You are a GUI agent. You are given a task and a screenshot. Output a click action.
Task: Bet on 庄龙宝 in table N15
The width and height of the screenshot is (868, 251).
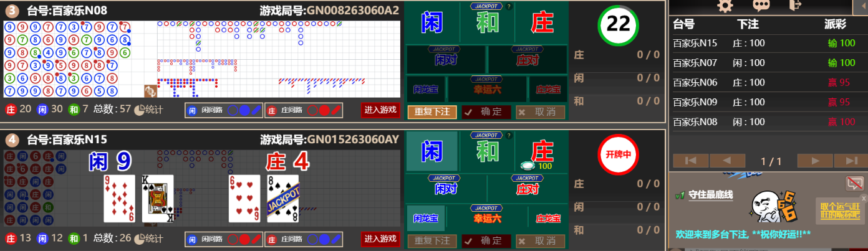point(548,218)
